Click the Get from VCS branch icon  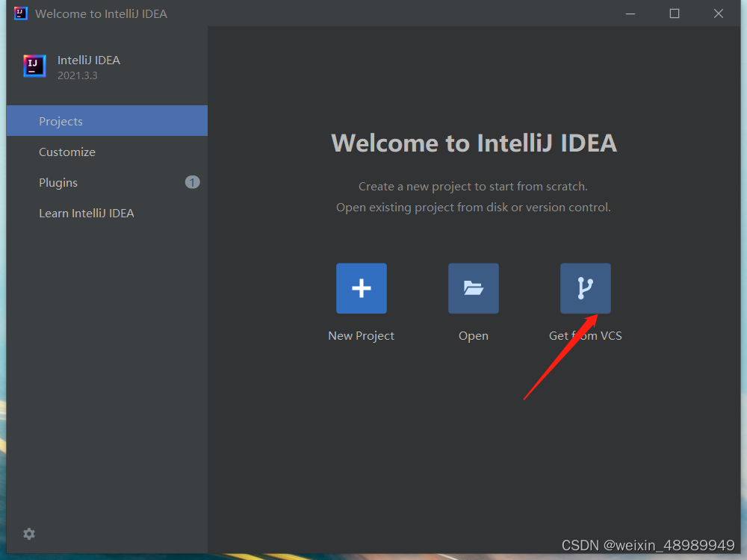(x=585, y=288)
